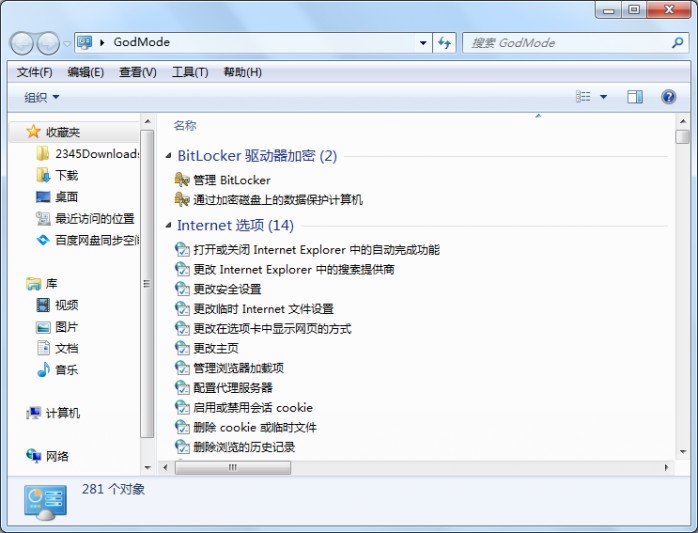Click the 库 library icon
The height and width of the screenshot is (533, 698).
coord(33,284)
